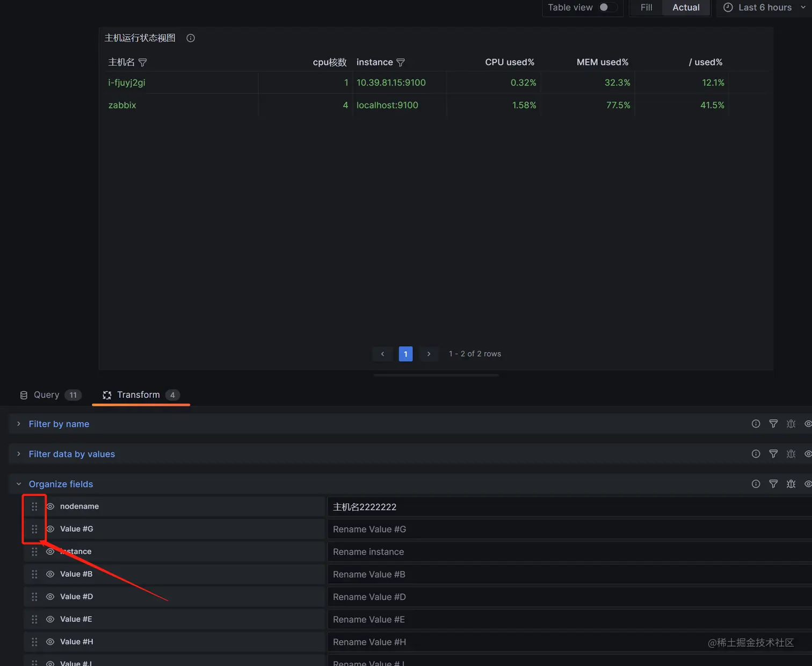Click the 10.39.81.15:9100 instance cell

click(x=391, y=83)
